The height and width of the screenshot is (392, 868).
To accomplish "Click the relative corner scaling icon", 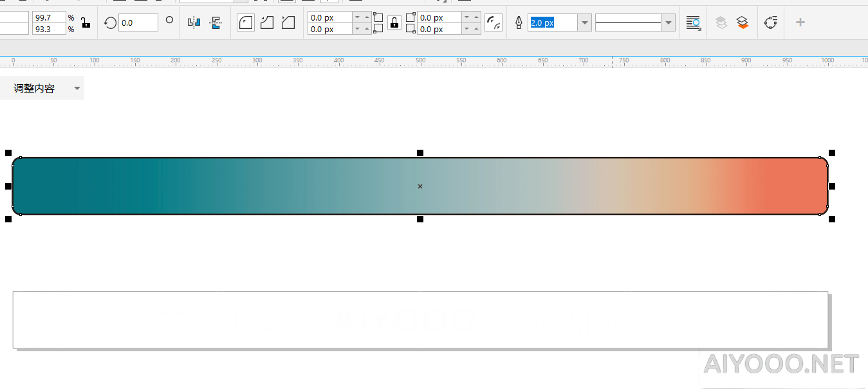I will (x=494, y=22).
